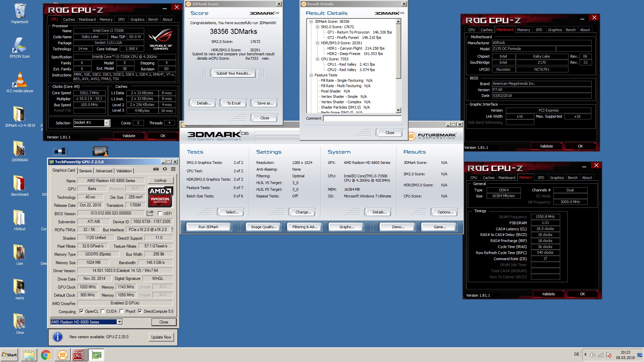The image size is (644, 362).
Task: Click Update Now in GPU-Z
Action: [x=161, y=337]
